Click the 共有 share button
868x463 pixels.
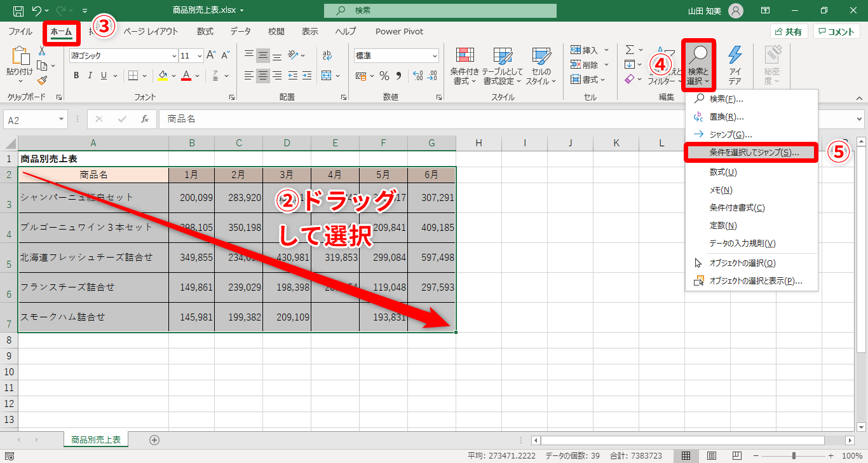pyautogui.click(x=789, y=31)
